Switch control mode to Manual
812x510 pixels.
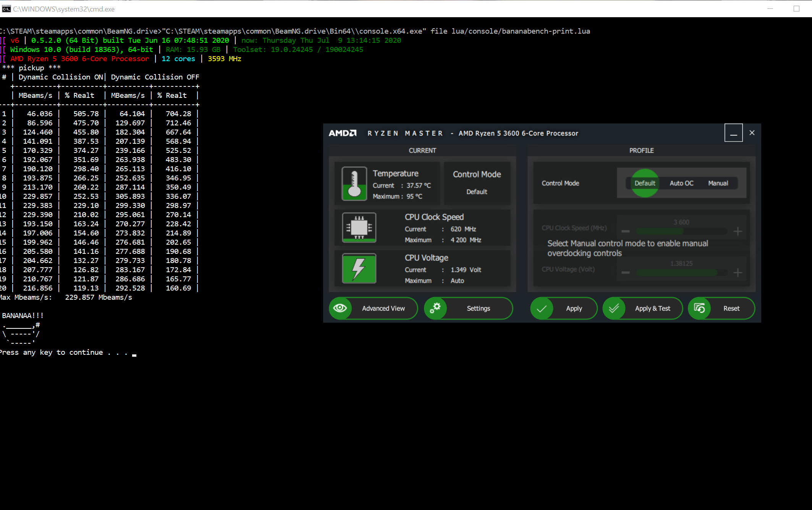[x=718, y=183]
